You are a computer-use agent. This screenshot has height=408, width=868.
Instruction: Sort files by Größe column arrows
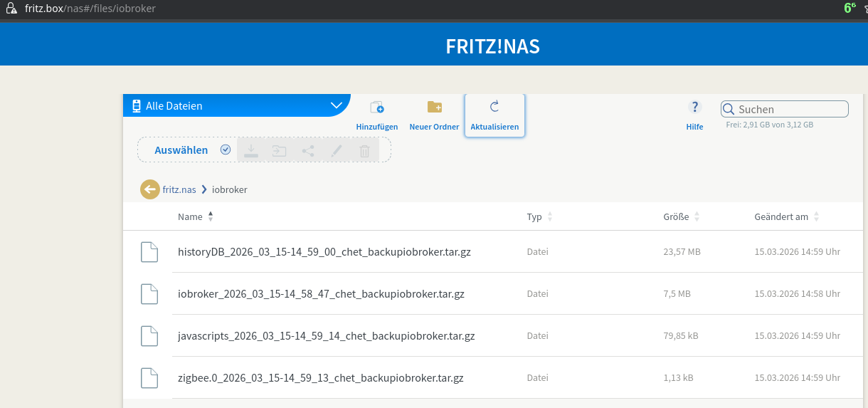[x=697, y=216]
